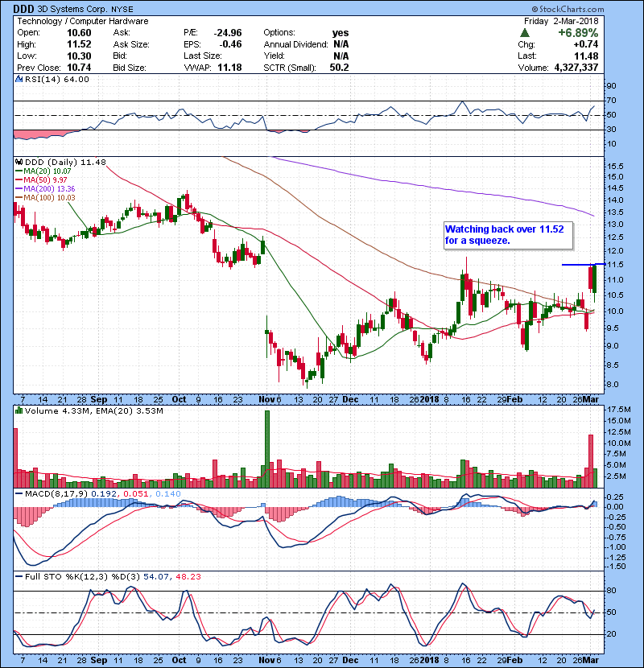Screen dimensions: 644x668
Task: Click the blue 11.52 resistance line
Action: pyautogui.click(x=584, y=265)
